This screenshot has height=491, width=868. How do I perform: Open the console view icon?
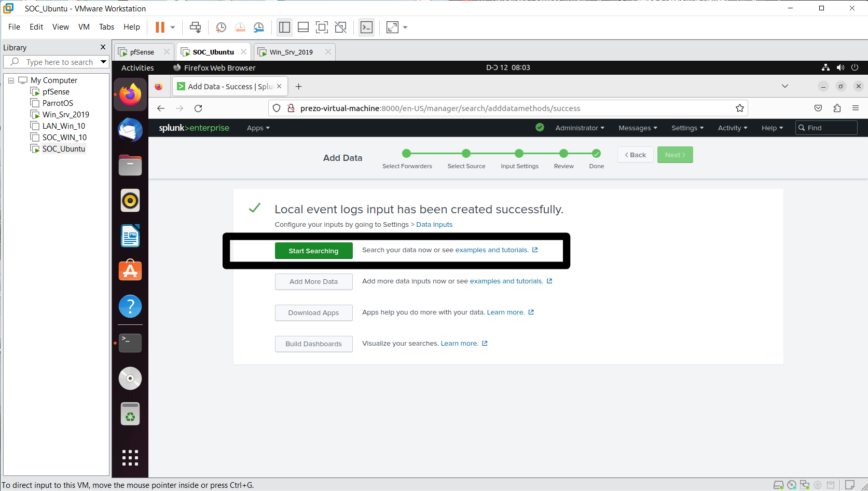click(366, 28)
